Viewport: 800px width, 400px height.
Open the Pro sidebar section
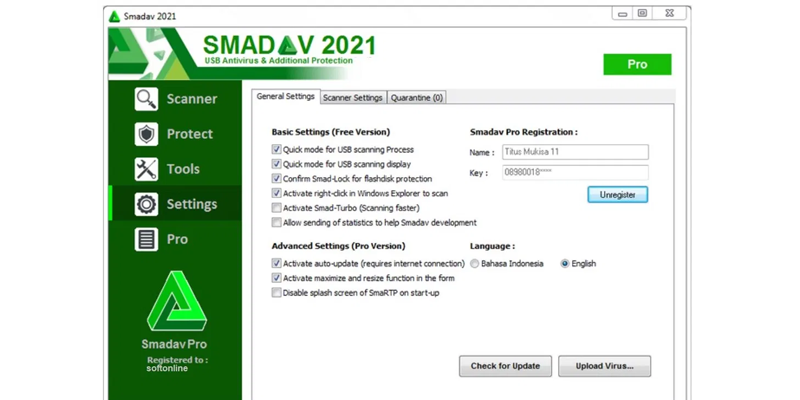176,239
